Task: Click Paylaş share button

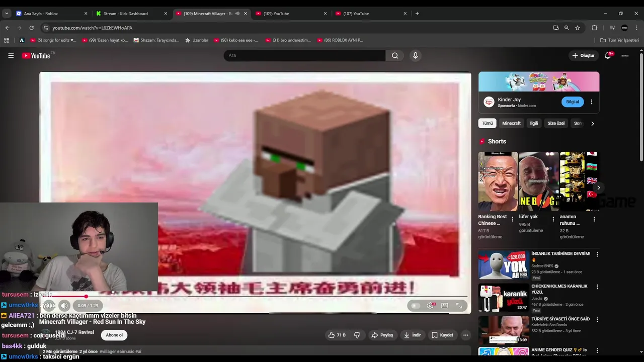Action: pyautogui.click(x=382, y=335)
